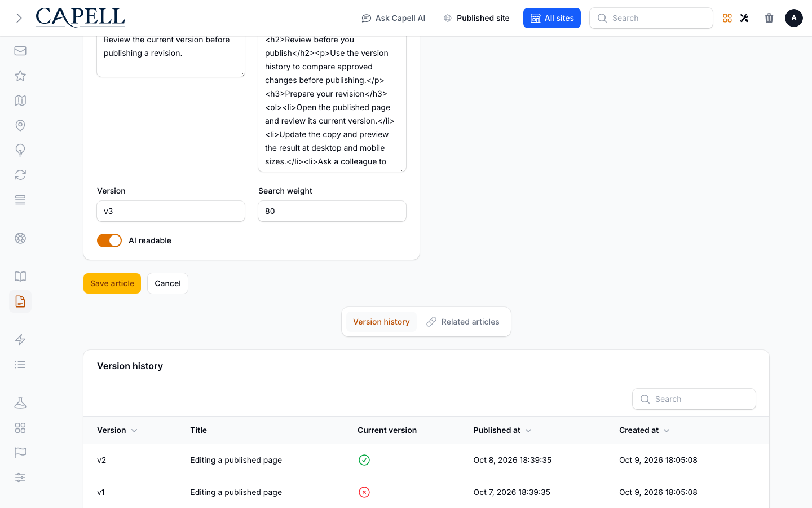Click the green check icon in v2 row
Viewport: 812px width, 508px height.
point(364,460)
